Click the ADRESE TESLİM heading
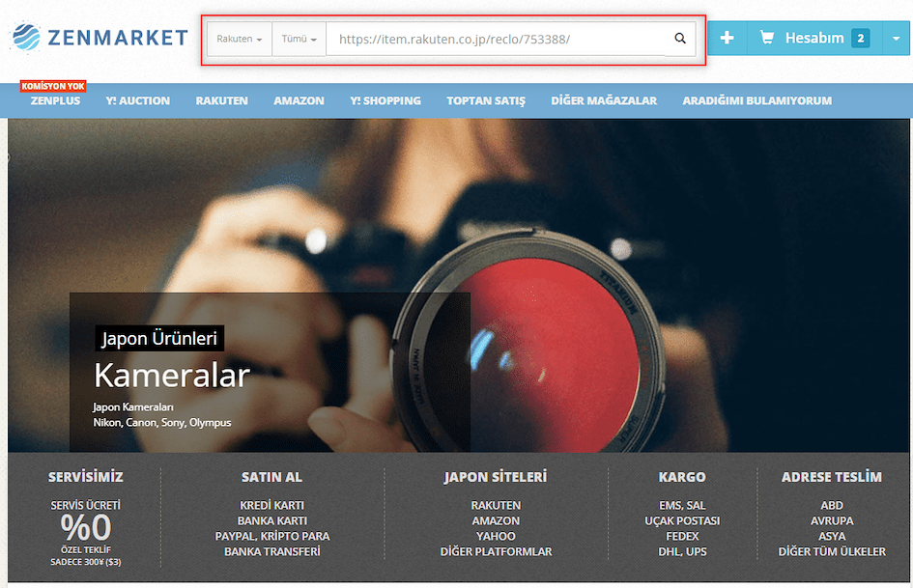 click(832, 477)
